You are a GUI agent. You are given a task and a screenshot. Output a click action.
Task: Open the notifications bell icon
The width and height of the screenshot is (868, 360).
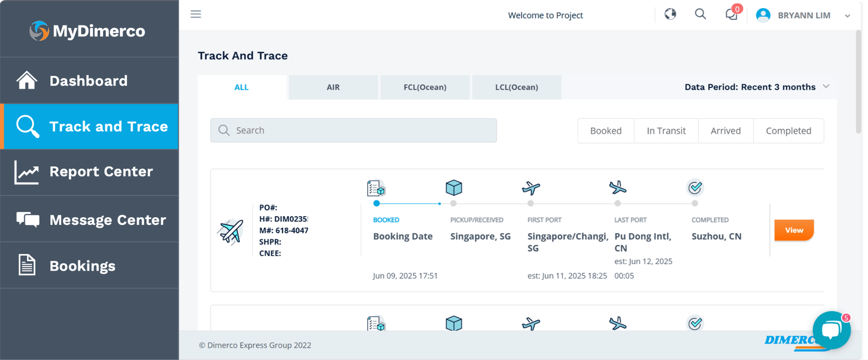[732, 15]
